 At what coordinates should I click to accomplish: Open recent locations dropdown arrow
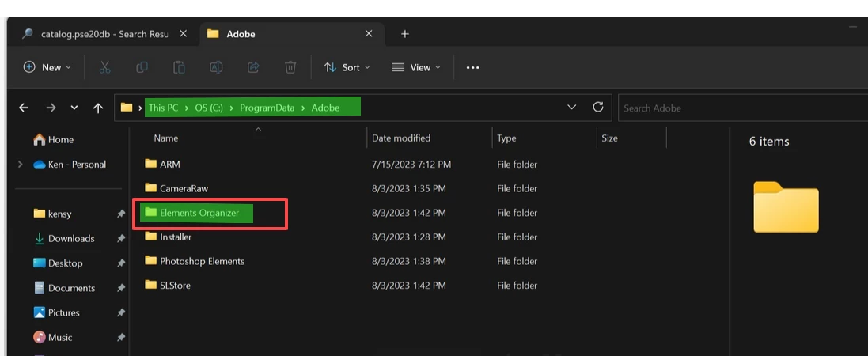(74, 108)
